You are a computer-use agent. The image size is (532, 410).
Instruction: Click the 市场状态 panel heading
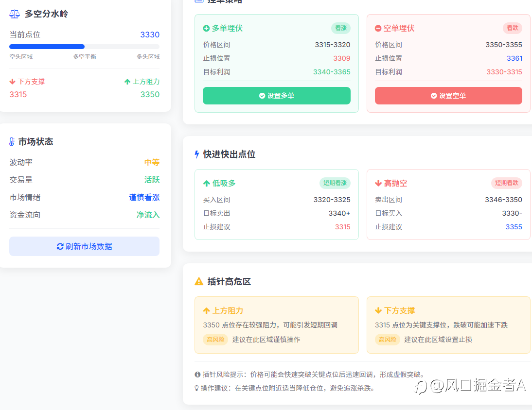[35, 142]
